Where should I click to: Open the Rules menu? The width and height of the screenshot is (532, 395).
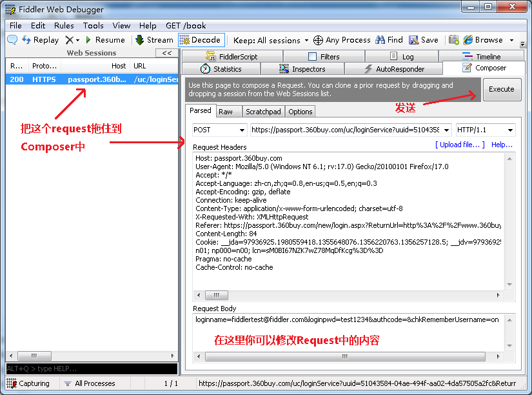[64, 26]
